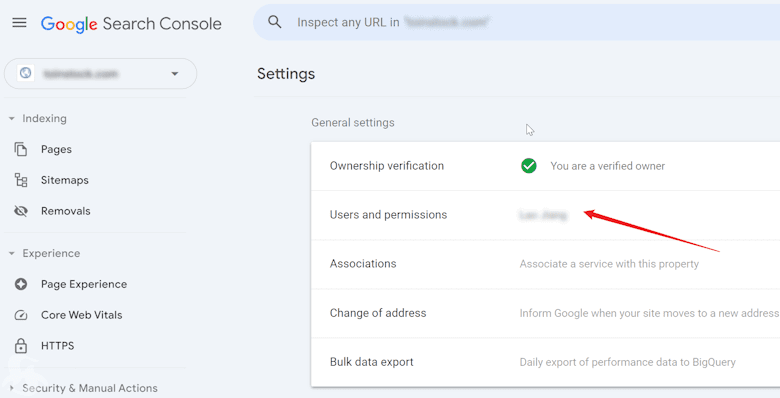Open Users and permissions settings row
Screen dimensions: 780x398
(545, 215)
